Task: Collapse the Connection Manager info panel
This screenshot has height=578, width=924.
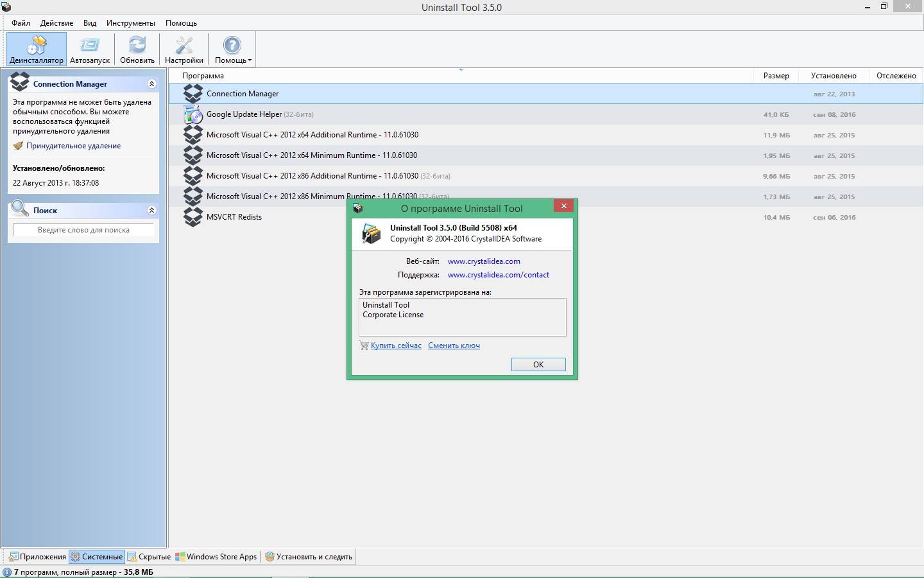Action: pyautogui.click(x=151, y=83)
